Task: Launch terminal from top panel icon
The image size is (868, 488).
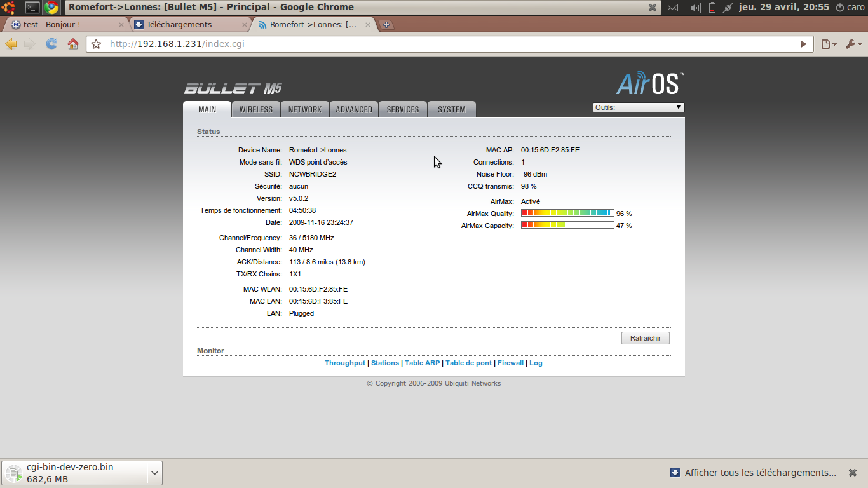Action: [x=32, y=8]
